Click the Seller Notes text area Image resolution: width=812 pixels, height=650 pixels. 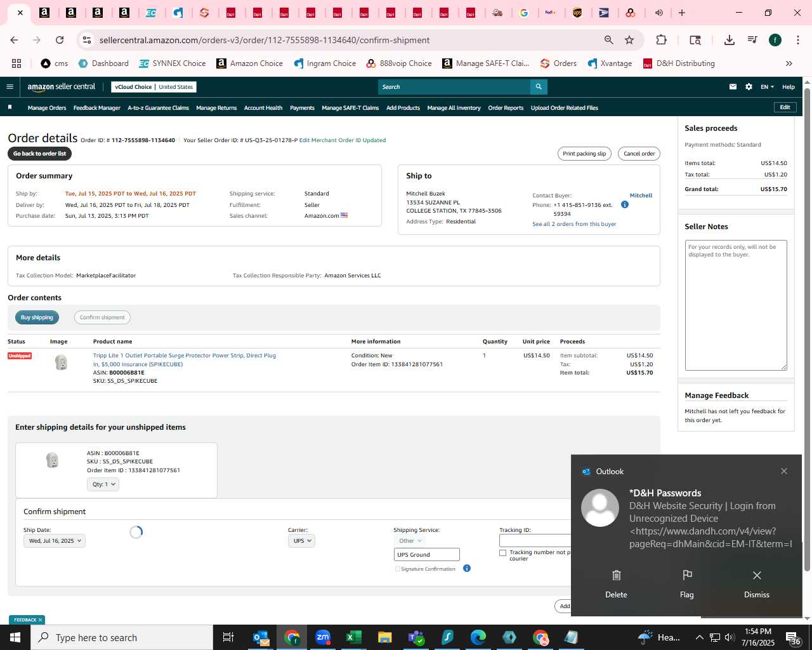click(x=736, y=305)
